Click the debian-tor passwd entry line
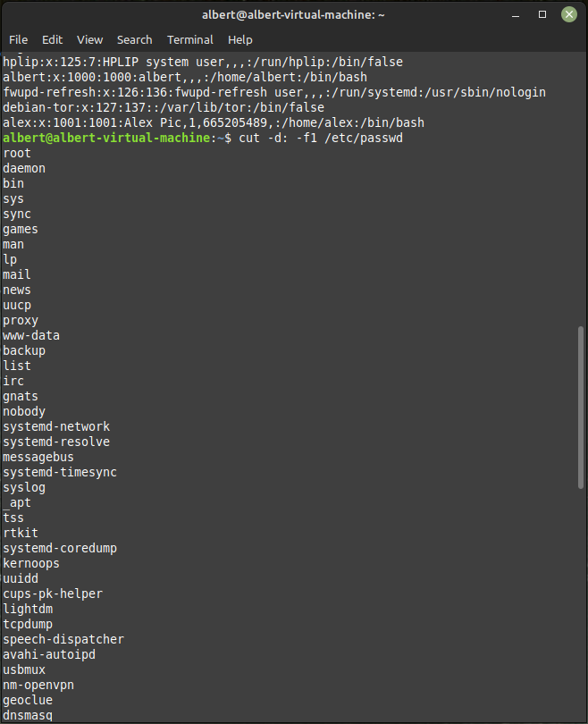The width and height of the screenshot is (588, 724). 164,107
